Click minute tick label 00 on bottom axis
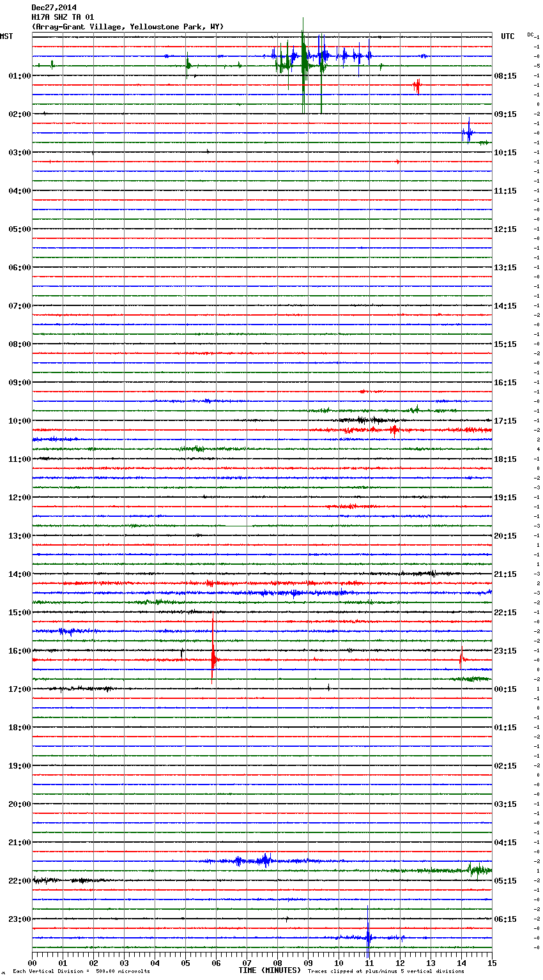 tap(32, 963)
